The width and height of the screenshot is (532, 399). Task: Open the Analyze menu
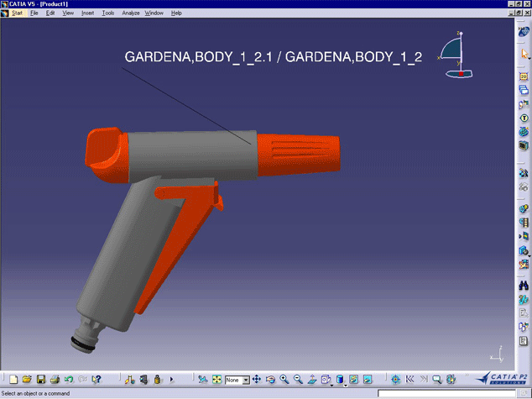pos(131,13)
